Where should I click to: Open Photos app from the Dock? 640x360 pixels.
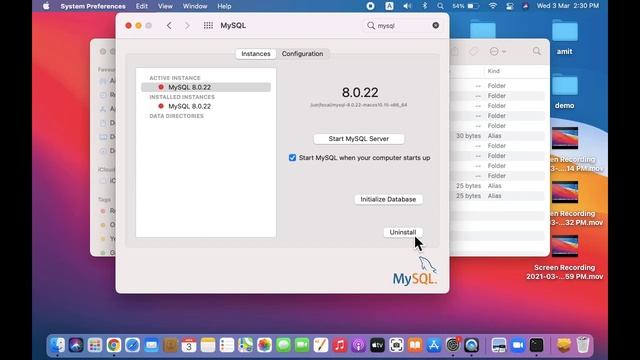click(264, 345)
